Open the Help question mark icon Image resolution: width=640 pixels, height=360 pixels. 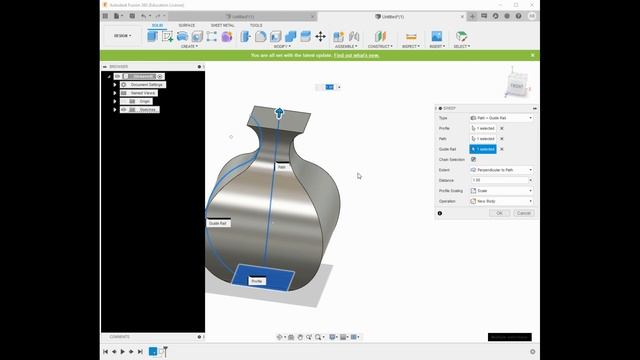(x=518, y=16)
